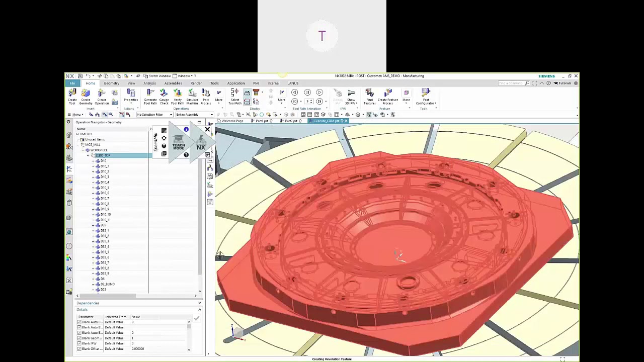
Task: Select the D2_BLIND item in the navigator
Action: (108, 284)
